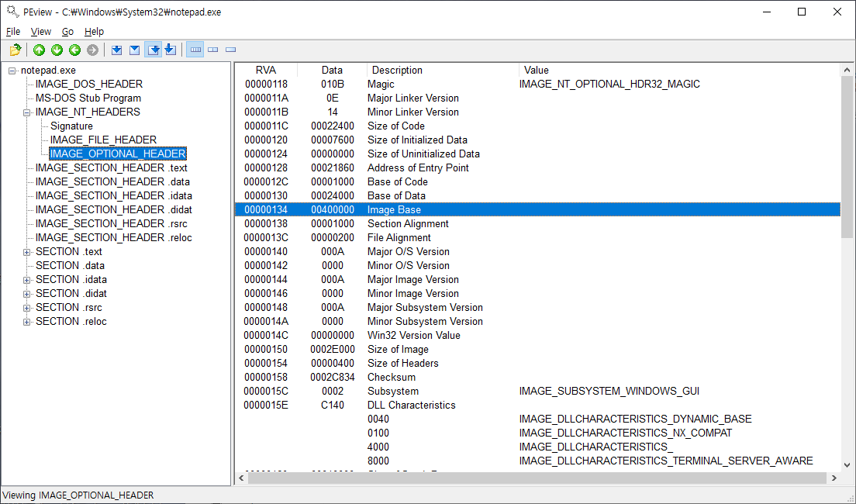The image size is (856, 504).
Task: Click the Description column header
Action: (x=442, y=70)
